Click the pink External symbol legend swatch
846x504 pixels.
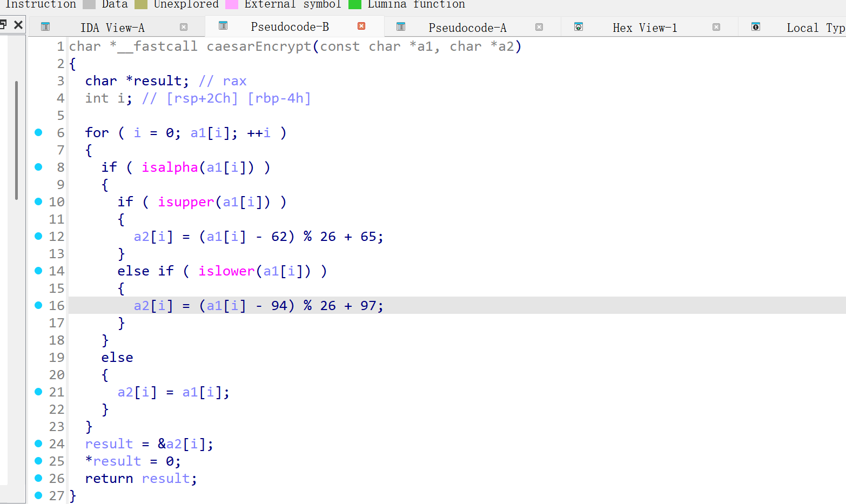[232, 4]
